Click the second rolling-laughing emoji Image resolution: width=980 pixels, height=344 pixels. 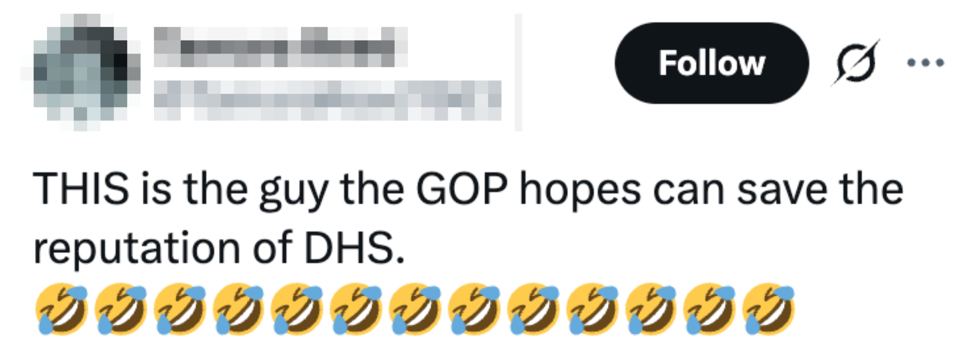120,309
